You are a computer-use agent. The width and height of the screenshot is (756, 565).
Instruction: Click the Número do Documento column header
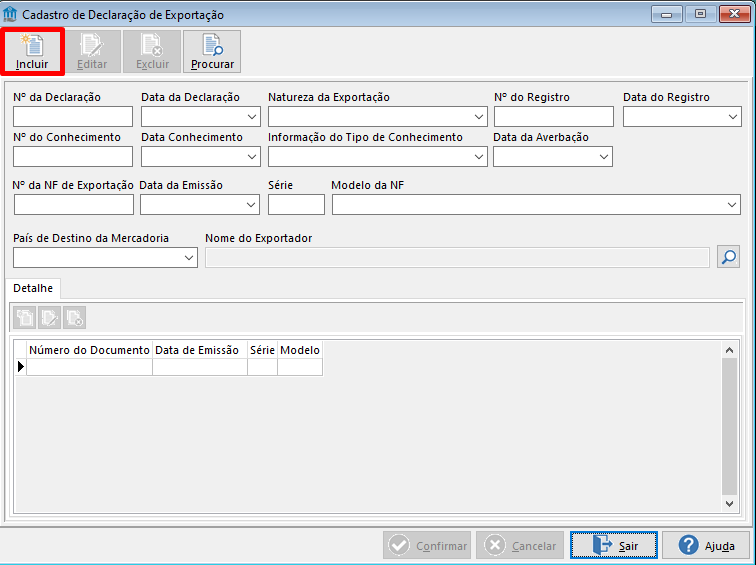point(89,350)
